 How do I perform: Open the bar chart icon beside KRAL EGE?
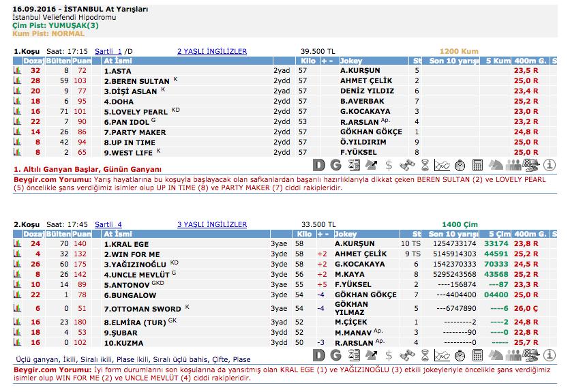click(17, 243)
